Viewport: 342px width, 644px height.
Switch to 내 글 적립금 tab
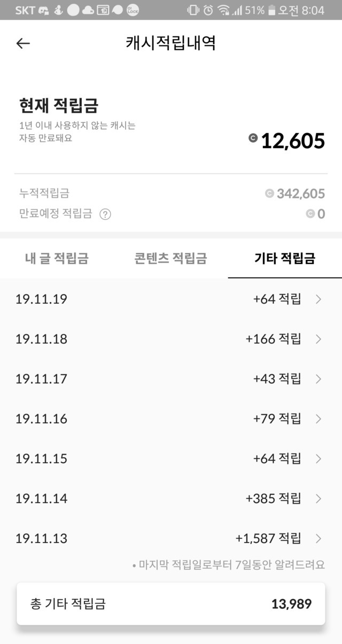click(x=57, y=259)
